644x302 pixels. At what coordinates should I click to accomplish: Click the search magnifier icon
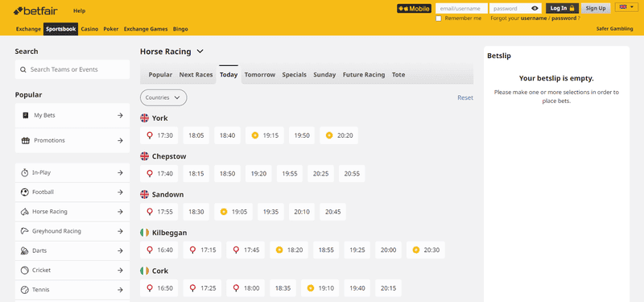tap(23, 69)
